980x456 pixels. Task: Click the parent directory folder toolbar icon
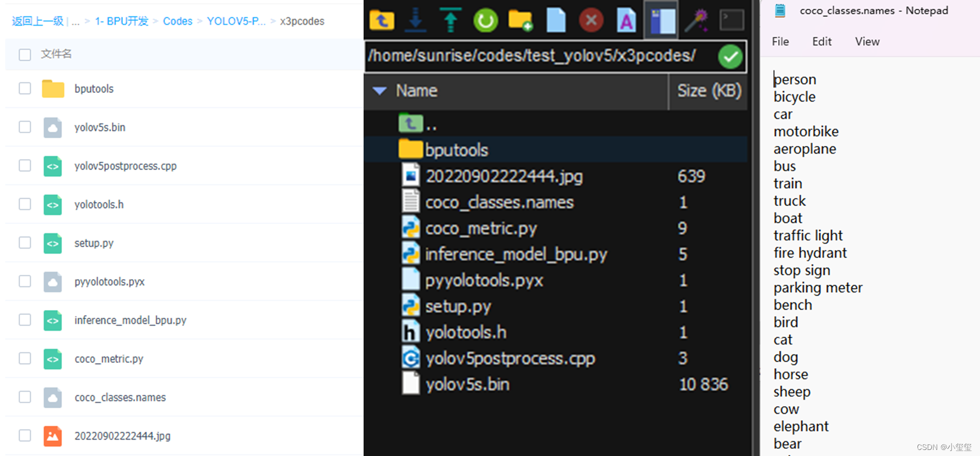(382, 20)
